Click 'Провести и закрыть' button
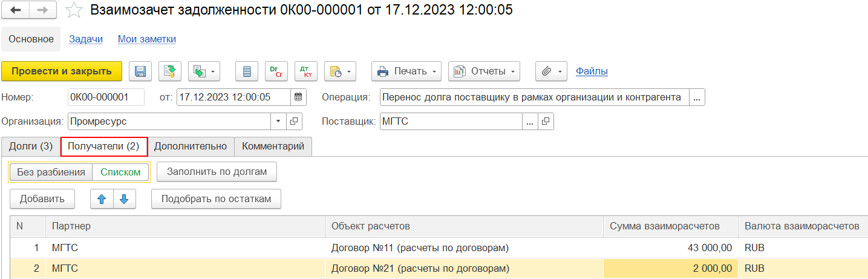This screenshot has width=868, height=279. pos(62,71)
